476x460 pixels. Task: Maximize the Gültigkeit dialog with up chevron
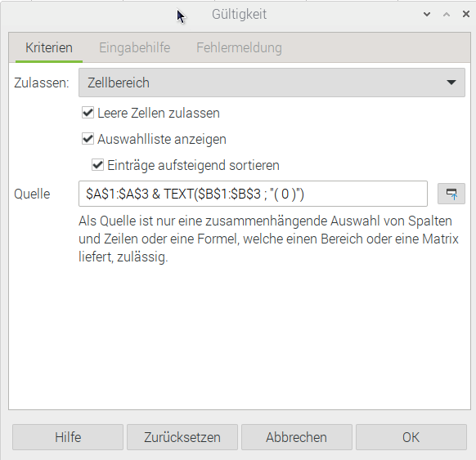[447, 14]
